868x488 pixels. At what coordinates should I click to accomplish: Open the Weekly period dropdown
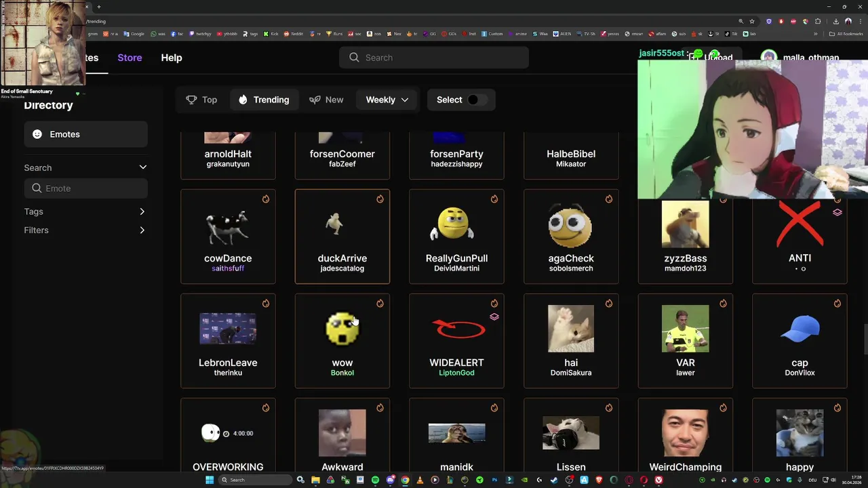click(x=387, y=100)
